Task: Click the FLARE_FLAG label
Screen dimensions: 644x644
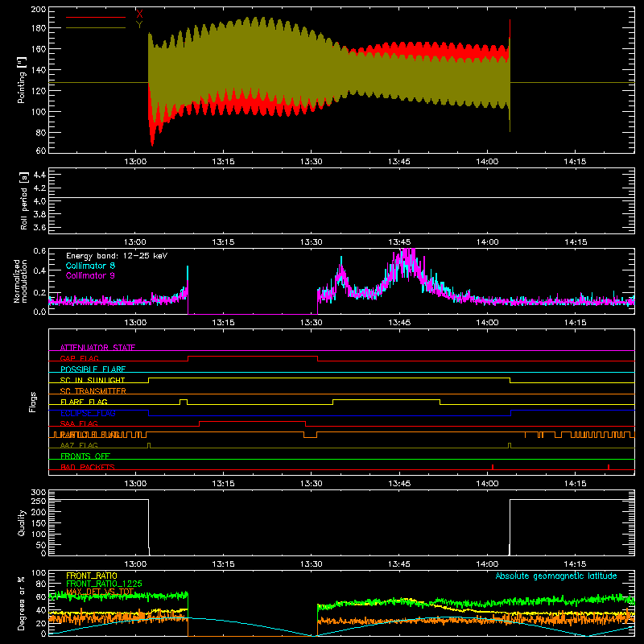Action: [84, 402]
